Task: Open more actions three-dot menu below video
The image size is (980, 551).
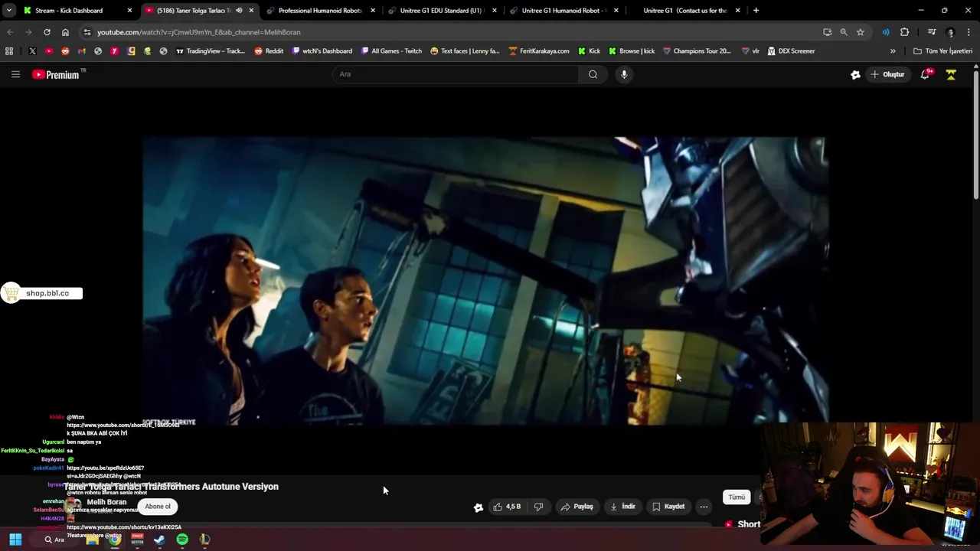Action: pyautogui.click(x=704, y=507)
